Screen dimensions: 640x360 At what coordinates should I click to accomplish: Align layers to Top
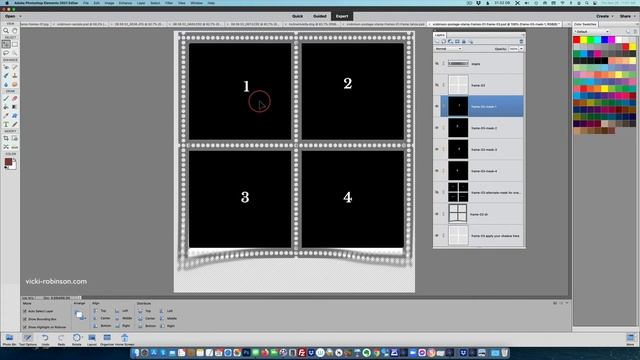point(100,311)
